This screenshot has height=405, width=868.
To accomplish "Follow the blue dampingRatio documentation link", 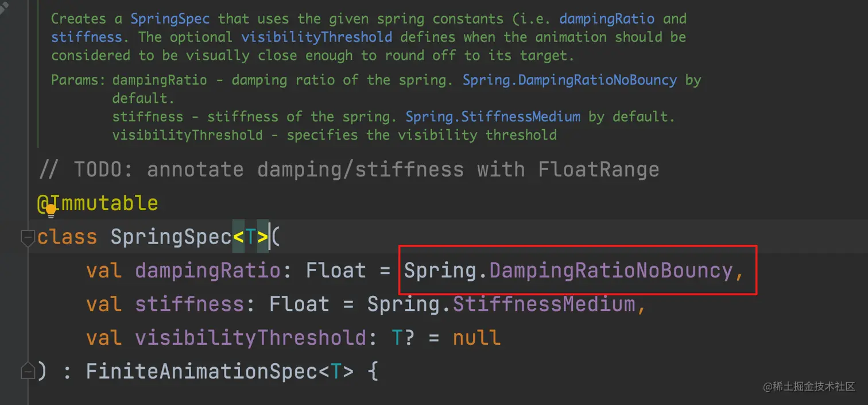I will click(607, 19).
